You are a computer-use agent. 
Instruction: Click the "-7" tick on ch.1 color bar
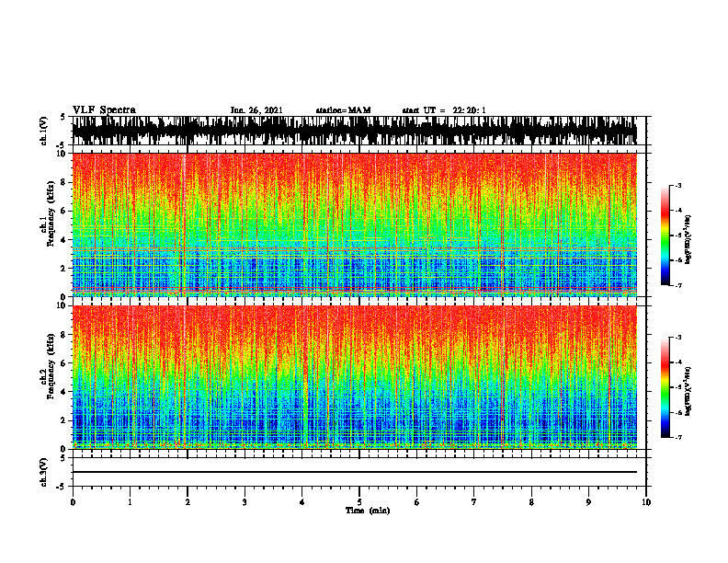(x=678, y=285)
